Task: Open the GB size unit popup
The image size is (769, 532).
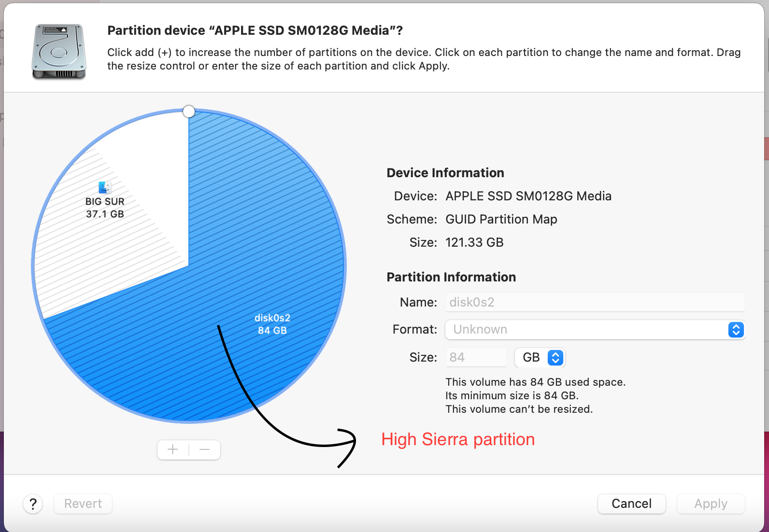Action: pyautogui.click(x=540, y=358)
